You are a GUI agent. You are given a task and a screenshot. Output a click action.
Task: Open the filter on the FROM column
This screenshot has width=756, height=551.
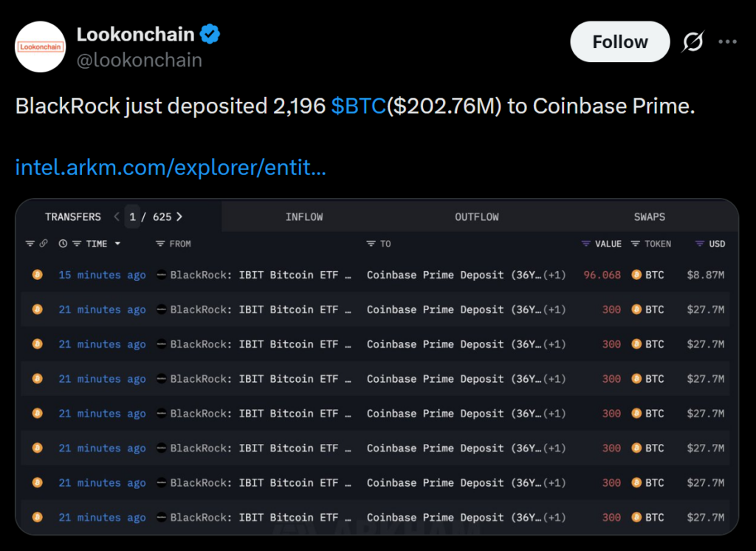click(x=159, y=243)
